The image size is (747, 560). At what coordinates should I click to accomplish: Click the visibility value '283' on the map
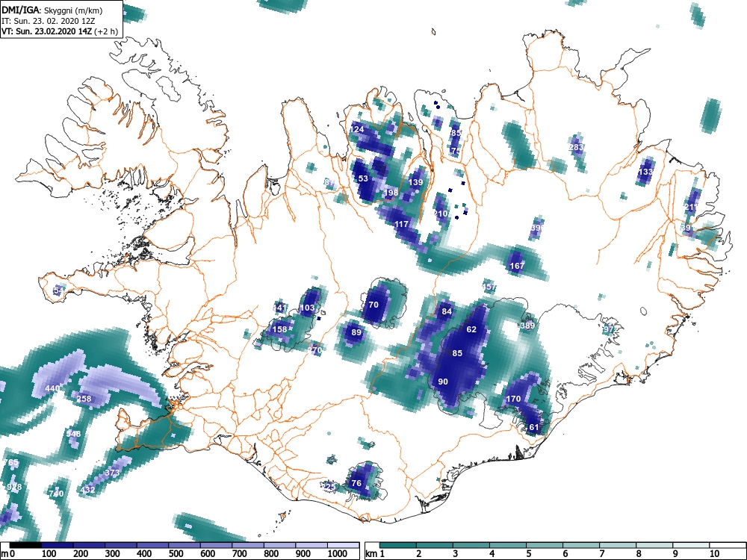click(x=577, y=147)
